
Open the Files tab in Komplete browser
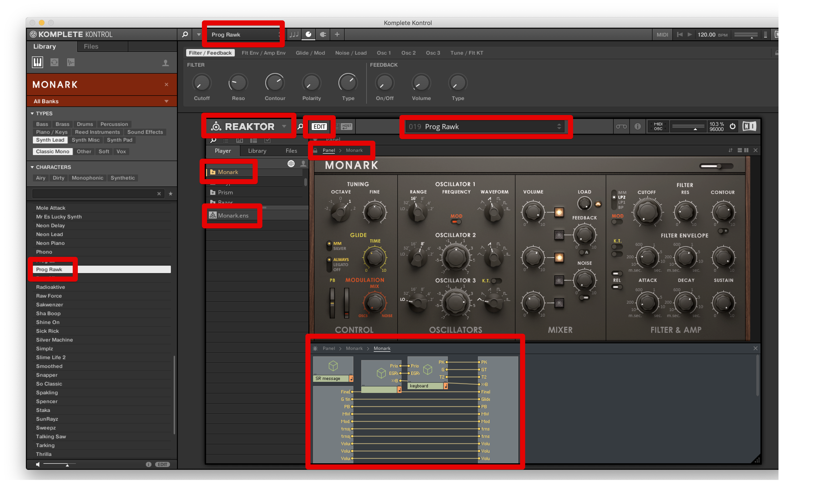click(91, 46)
